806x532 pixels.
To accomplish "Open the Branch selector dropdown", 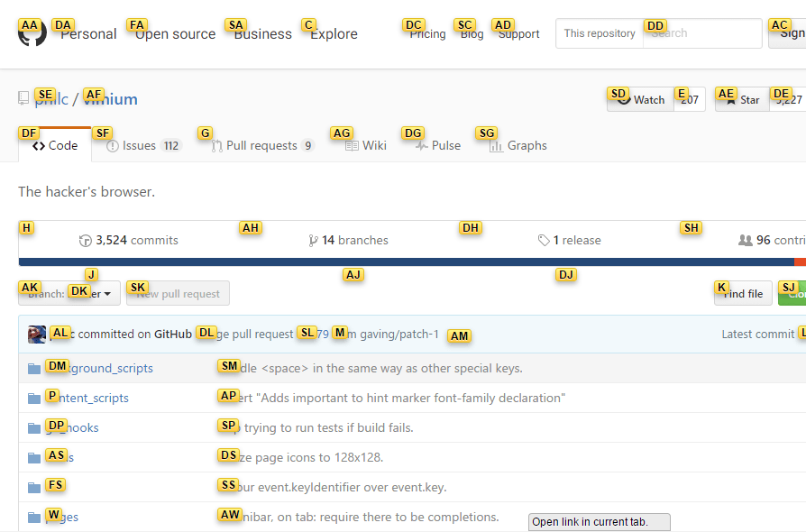I will click(69, 293).
